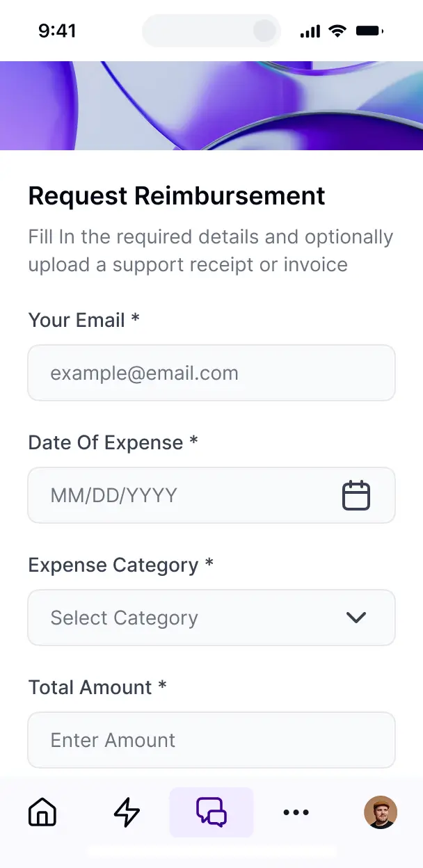423x868 pixels.
Task: Tap the profile avatar in bottom navigation
Action: (381, 812)
